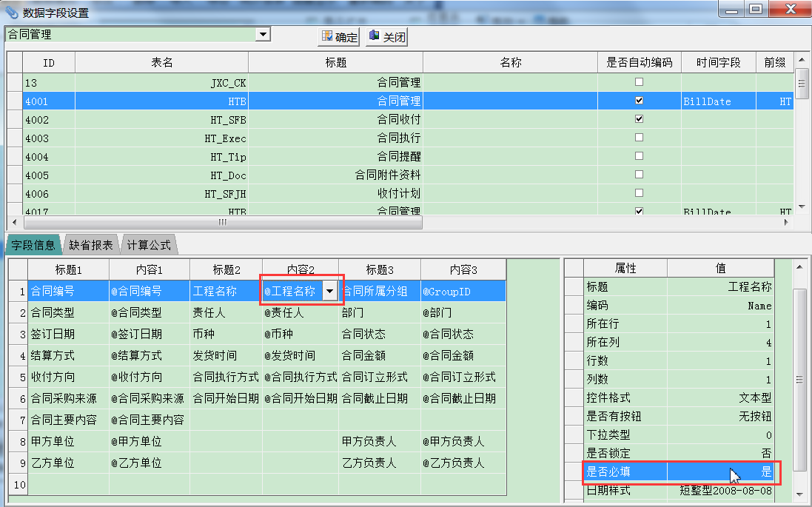Select the 字段信息 tab

pyautogui.click(x=33, y=245)
